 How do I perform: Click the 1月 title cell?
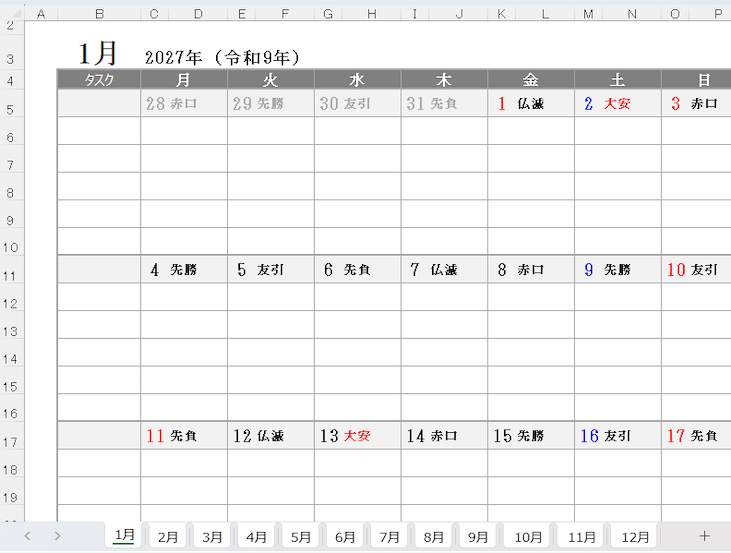tap(97, 53)
